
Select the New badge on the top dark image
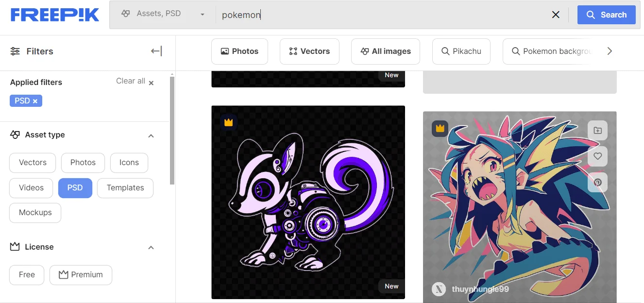(x=391, y=75)
